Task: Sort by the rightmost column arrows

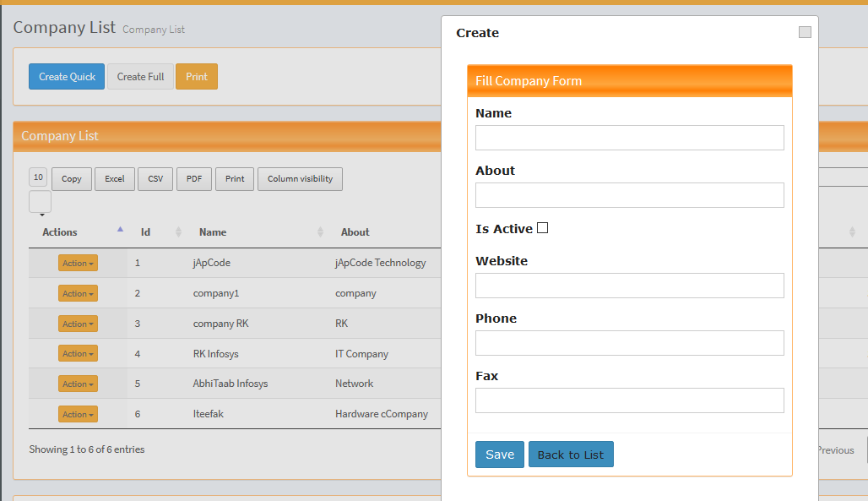Action: [x=852, y=232]
